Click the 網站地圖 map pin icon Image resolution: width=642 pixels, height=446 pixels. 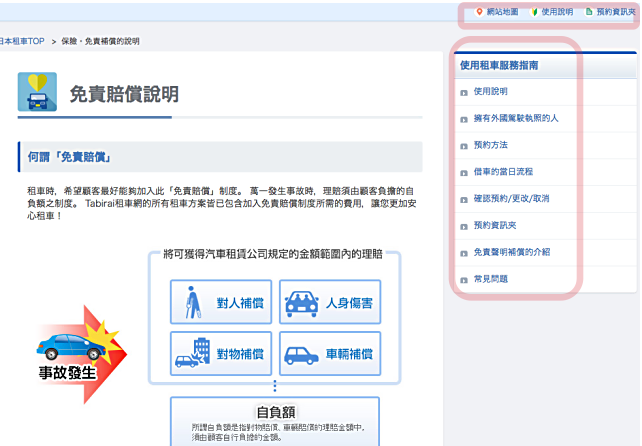point(479,12)
